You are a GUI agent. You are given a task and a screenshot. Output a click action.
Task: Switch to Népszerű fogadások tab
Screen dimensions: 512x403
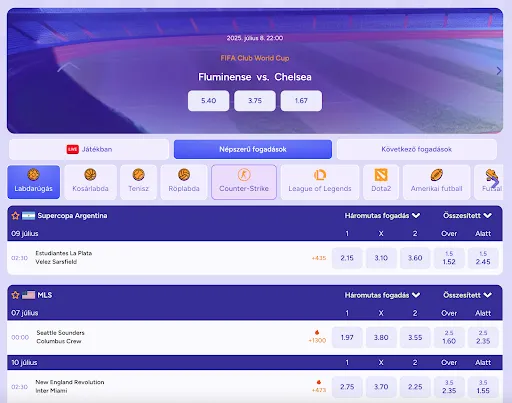[x=253, y=149]
